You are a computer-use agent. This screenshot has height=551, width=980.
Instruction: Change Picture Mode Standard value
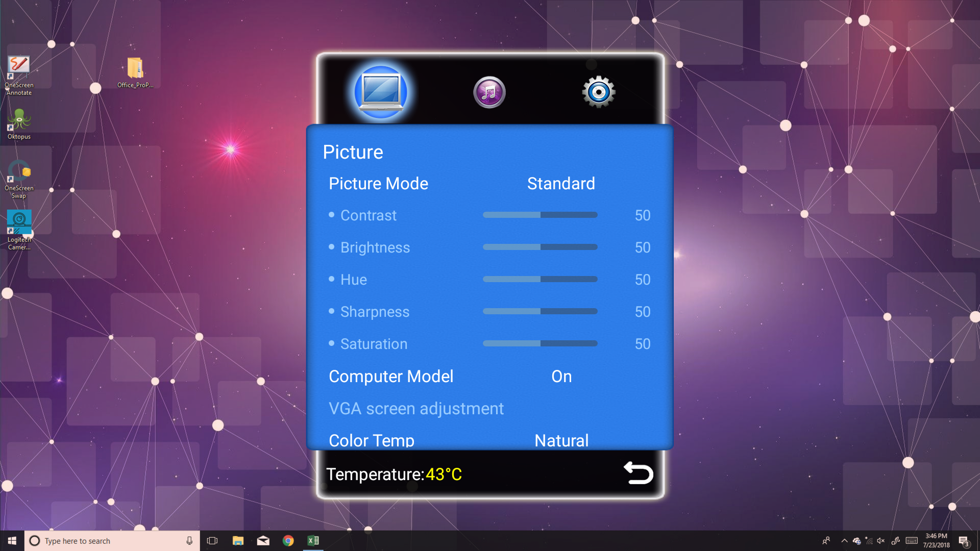[x=560, y=184]
